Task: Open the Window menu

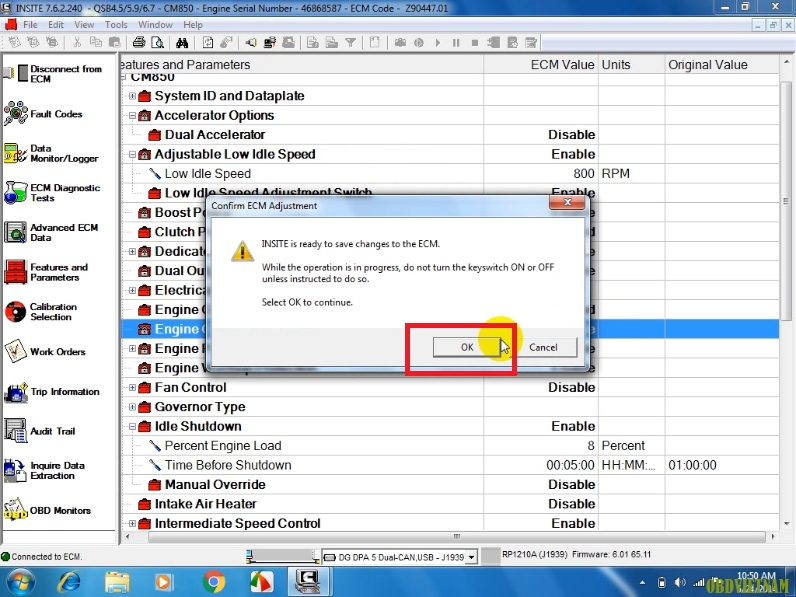Action: 155,24
